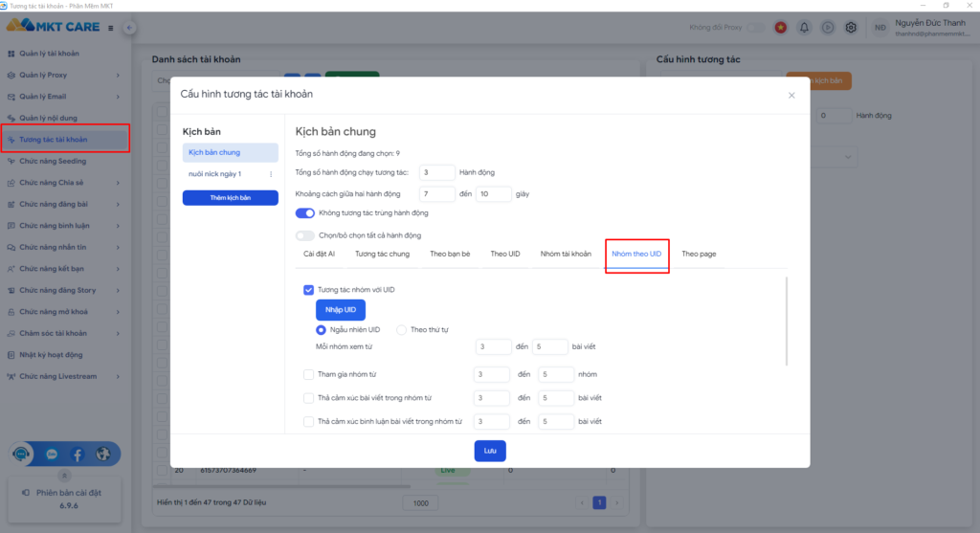Open the Facebook icon in sidebar footer
The height and width of the screenshot is (533, 980).
[x=78, y=455]
